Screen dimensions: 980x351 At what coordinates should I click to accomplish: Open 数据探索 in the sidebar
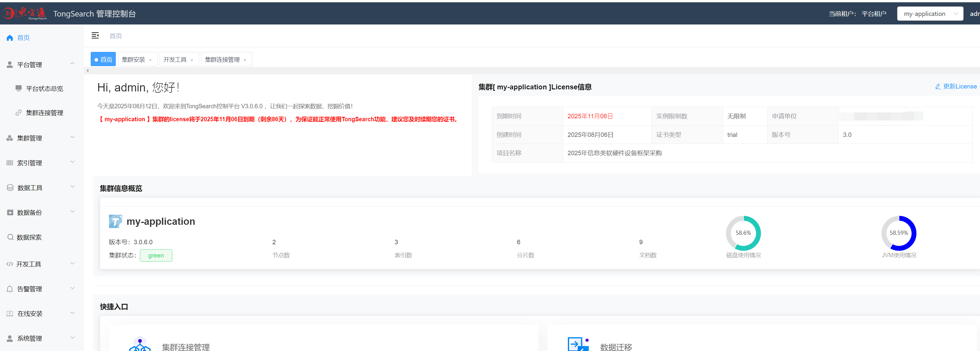click(42, 237)
